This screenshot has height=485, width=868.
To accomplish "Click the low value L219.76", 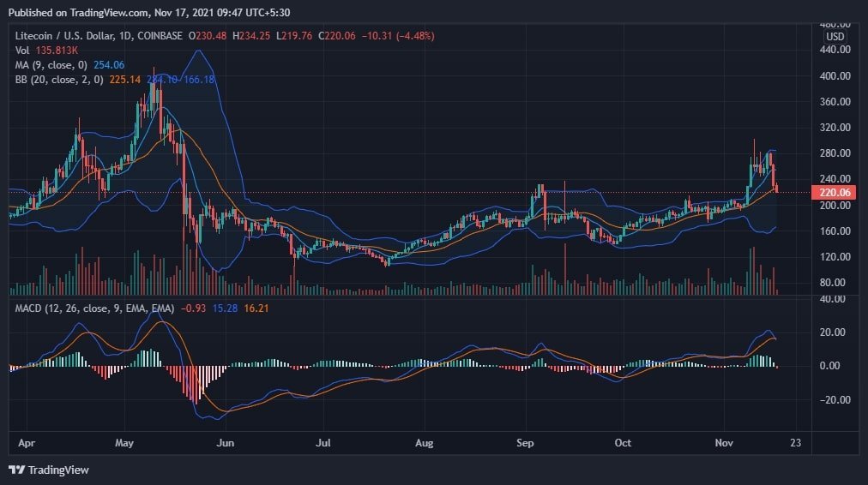I will [293, 36].
